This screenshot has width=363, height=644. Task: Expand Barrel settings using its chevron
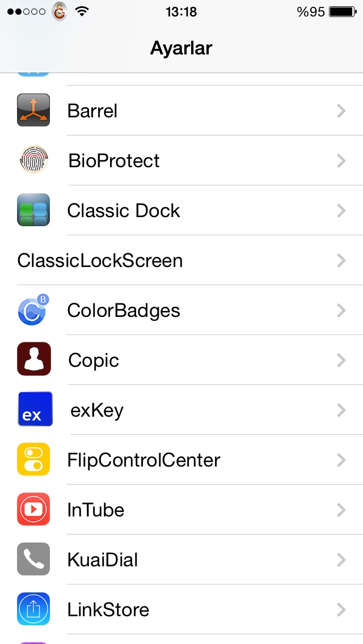(341, 111)
